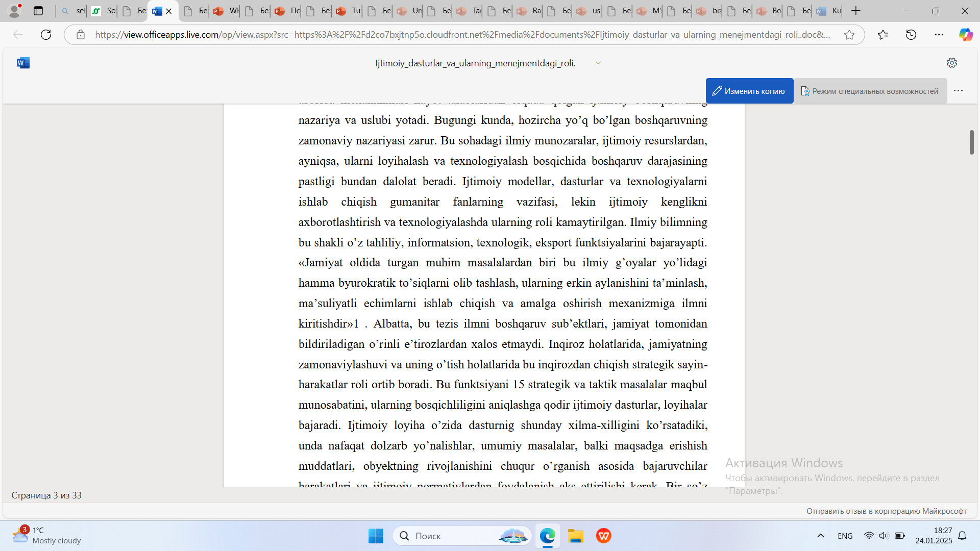The height and width of the screenshot is (551, 980).
Task: Open the browser profile avatar
Action: (x=15, y=11)
